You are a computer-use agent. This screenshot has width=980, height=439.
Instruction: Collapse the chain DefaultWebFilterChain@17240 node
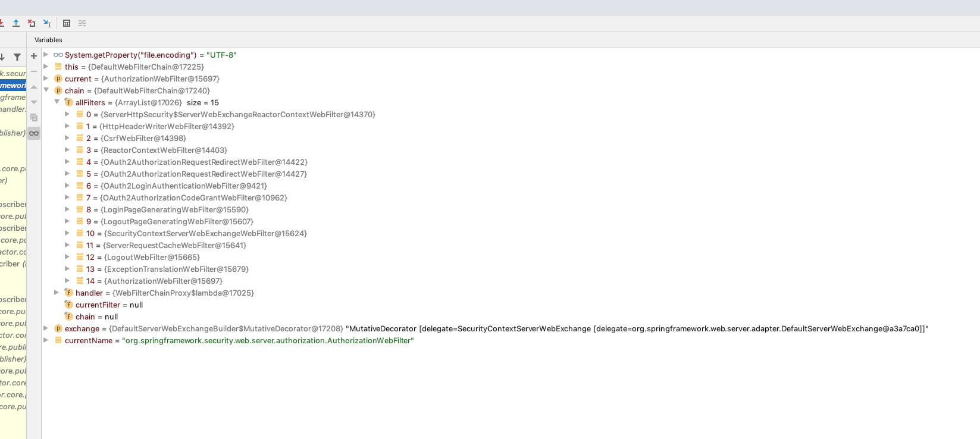(46, 90)
